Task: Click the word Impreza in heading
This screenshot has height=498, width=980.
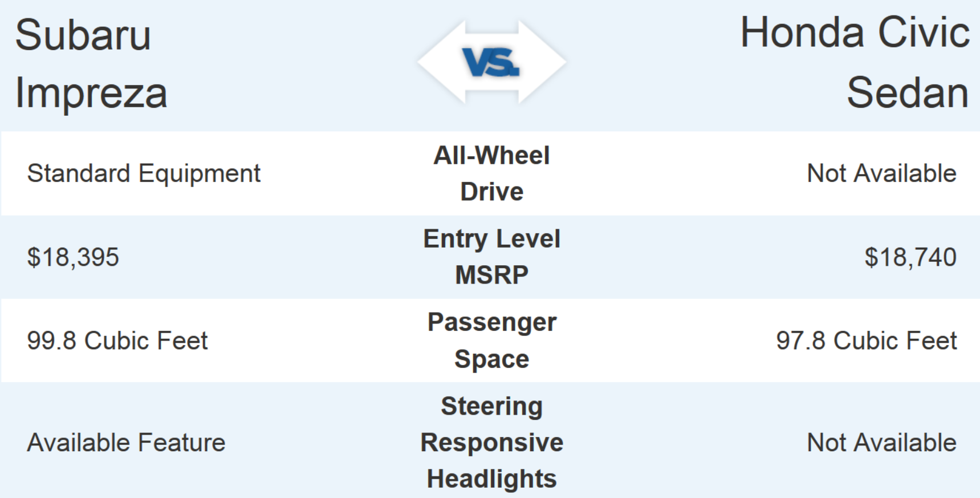Action: point(91,93)
